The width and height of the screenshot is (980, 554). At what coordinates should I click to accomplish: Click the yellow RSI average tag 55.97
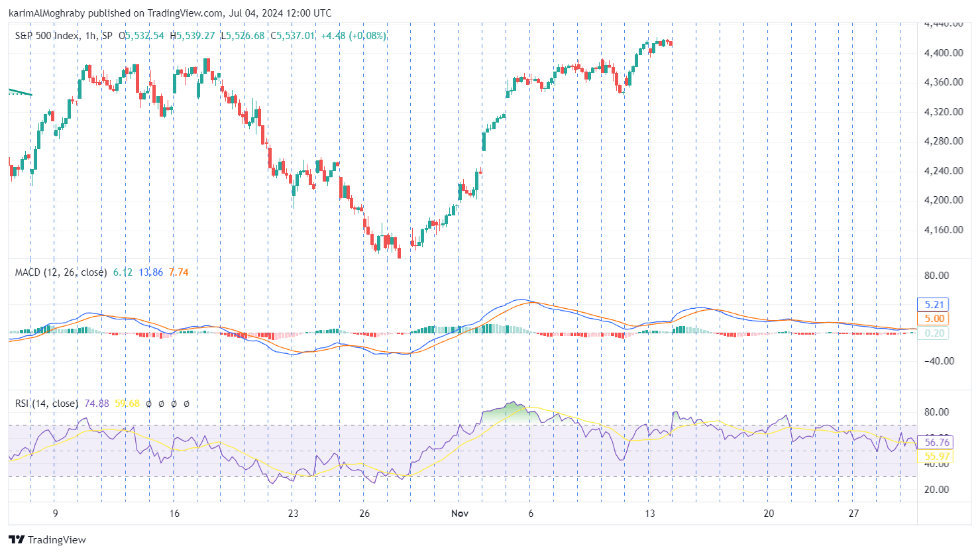click(936, 457)
